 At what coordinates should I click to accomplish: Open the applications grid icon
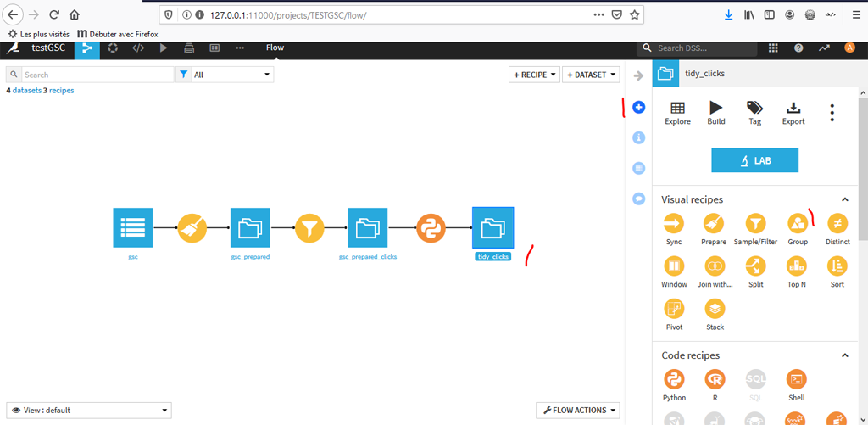(773, 48)
